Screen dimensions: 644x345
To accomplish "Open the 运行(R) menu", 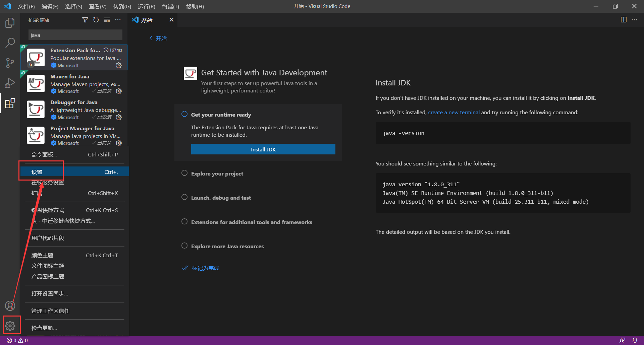I will coord(147,6).
